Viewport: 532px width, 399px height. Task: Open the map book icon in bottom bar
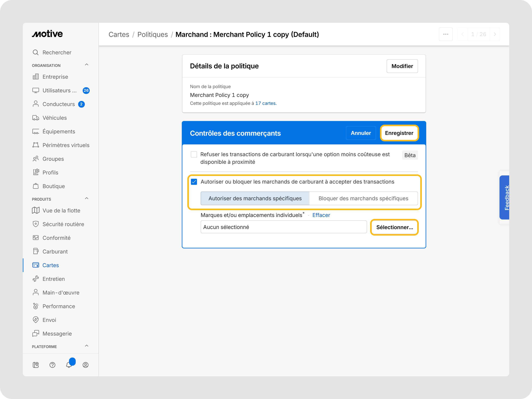(36, 365)
